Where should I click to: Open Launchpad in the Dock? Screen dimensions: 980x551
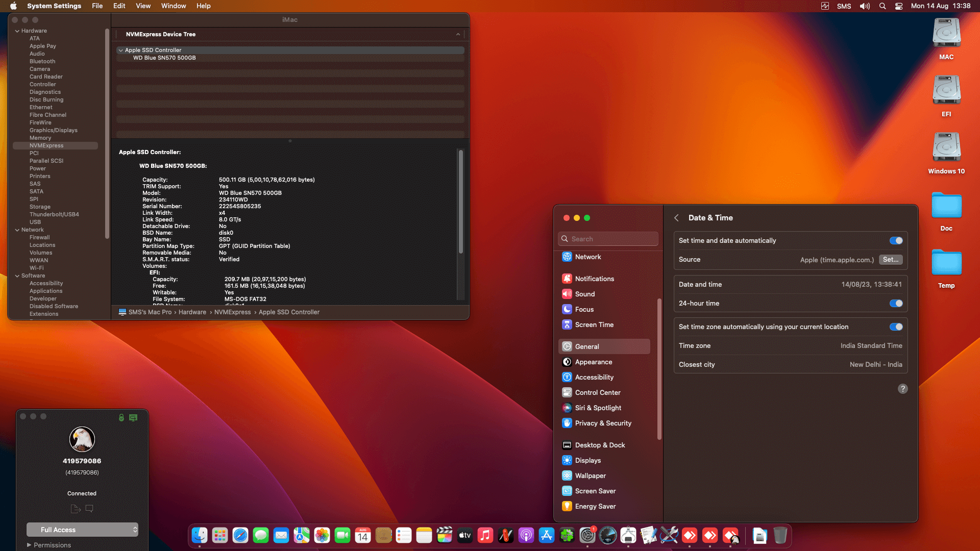tap(220, 535)
